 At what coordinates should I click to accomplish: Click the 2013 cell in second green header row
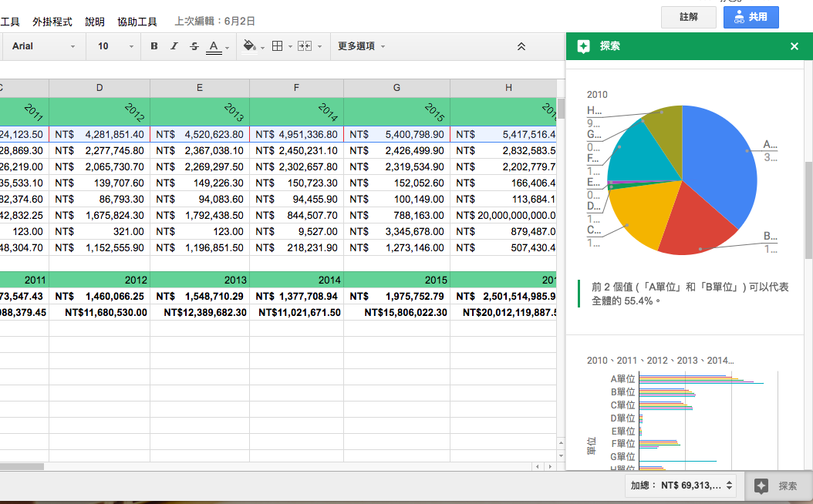[x=200, y=280]
